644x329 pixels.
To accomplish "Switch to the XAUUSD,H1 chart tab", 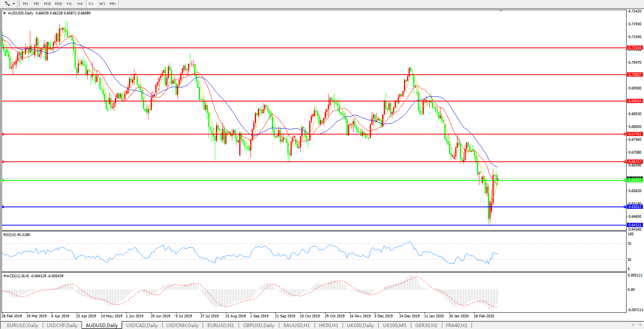I will 296,325.
